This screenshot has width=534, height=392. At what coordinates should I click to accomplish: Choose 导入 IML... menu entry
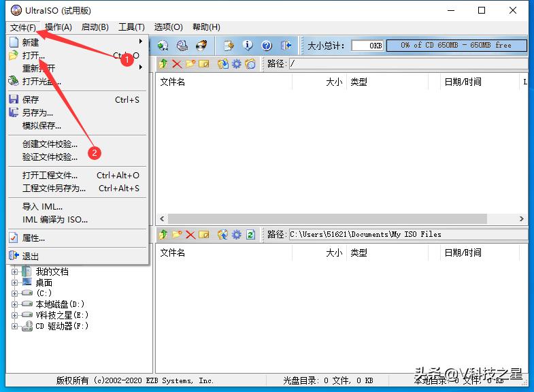78,206
